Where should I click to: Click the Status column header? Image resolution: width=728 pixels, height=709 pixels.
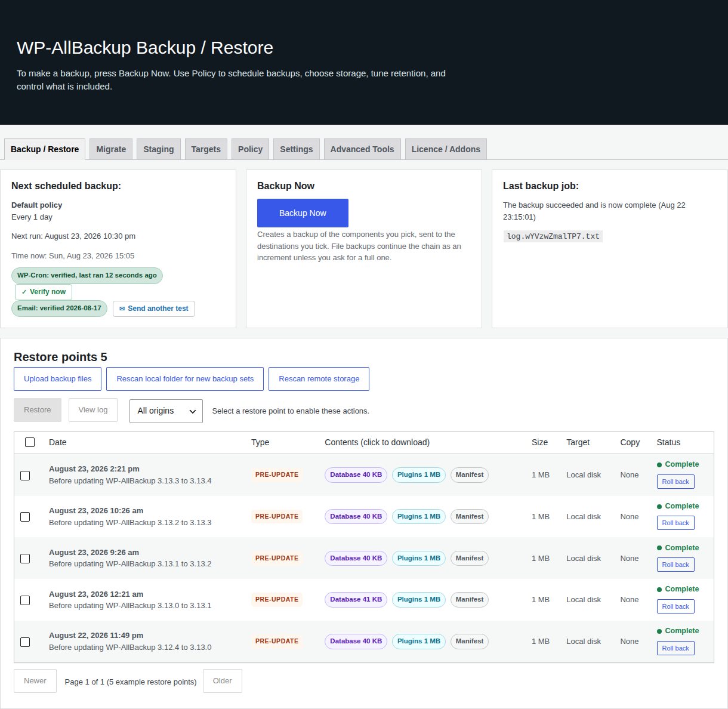pyautogui.click(x=668, y=442)
